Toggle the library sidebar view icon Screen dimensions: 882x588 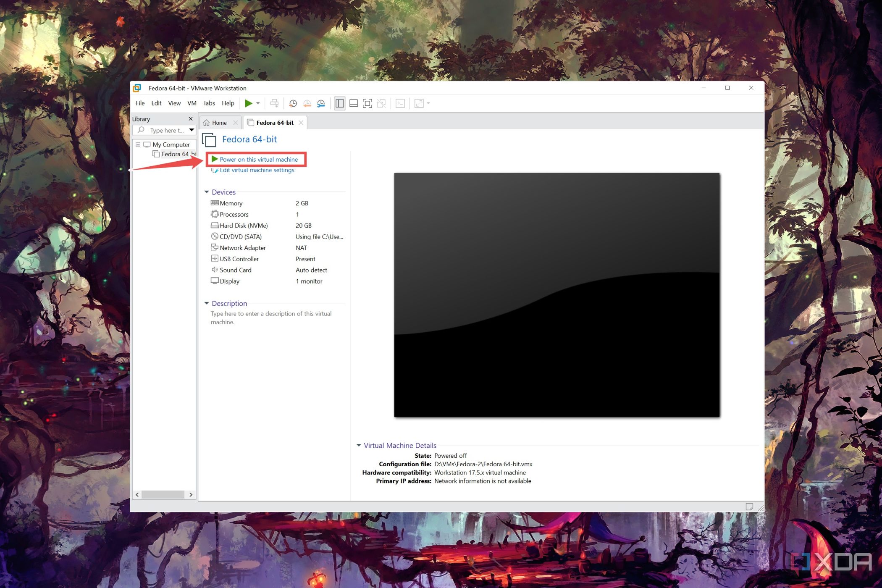pos(340,103)
